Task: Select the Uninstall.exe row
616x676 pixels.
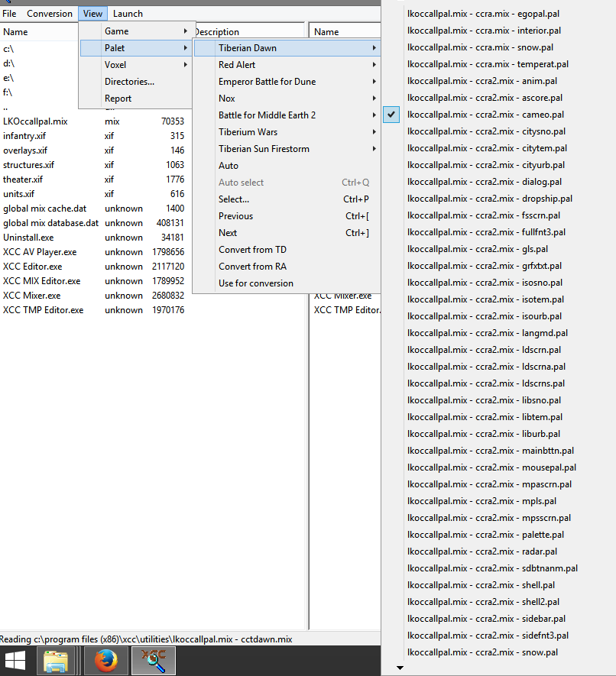Action: [x=28, y=238]
